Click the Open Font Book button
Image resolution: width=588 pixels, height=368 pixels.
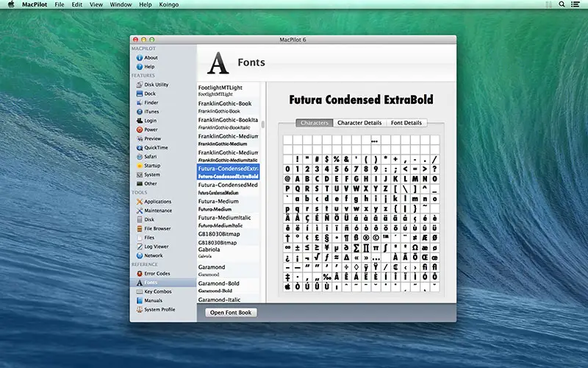coord(231,312)
